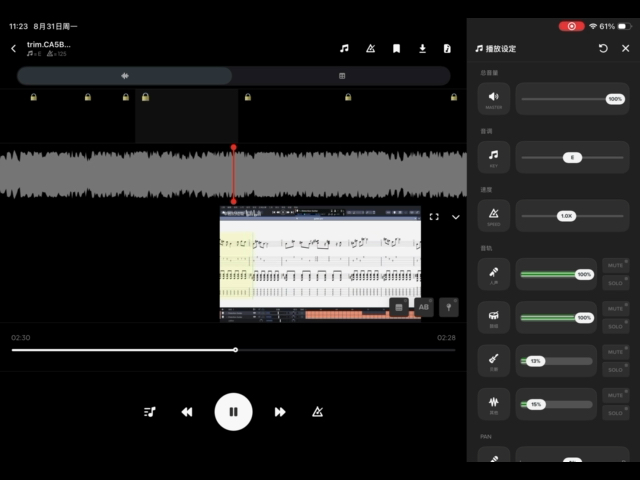This screenshot has height=480, width=640.
Task: Select the rightmost lock marker on timeline
Action: click(454, 97)
